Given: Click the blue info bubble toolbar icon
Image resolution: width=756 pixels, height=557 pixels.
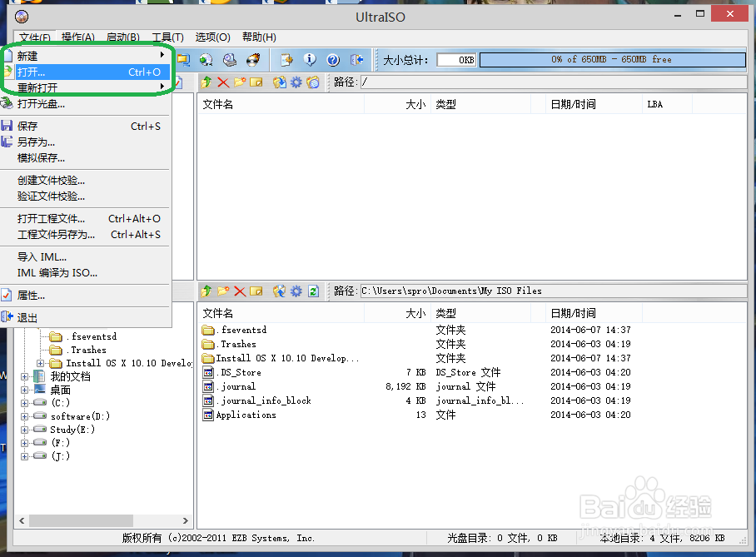Looking at the screenshot, I should point(310,60).
